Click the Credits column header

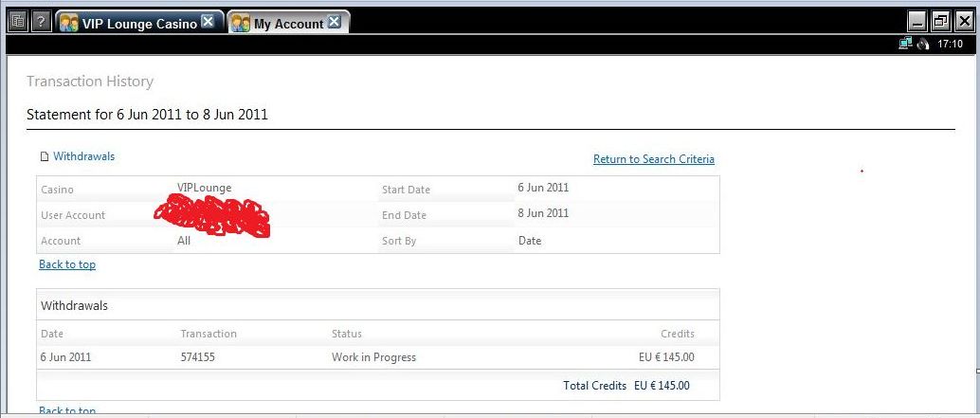point(677,334)
